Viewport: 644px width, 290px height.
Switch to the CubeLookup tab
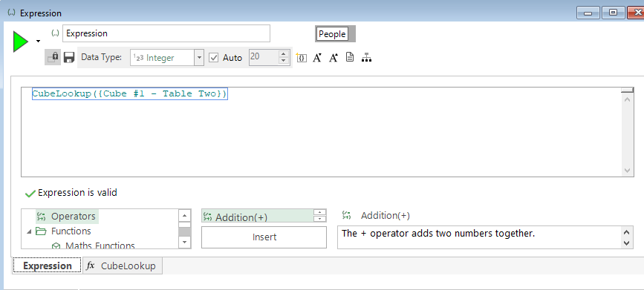coord(123,266)
